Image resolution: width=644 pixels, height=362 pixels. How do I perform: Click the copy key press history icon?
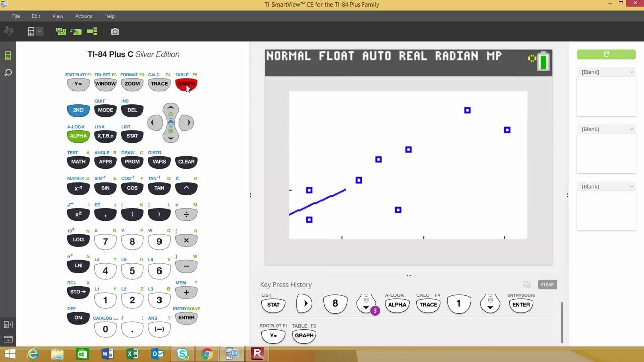coord(527,285)
